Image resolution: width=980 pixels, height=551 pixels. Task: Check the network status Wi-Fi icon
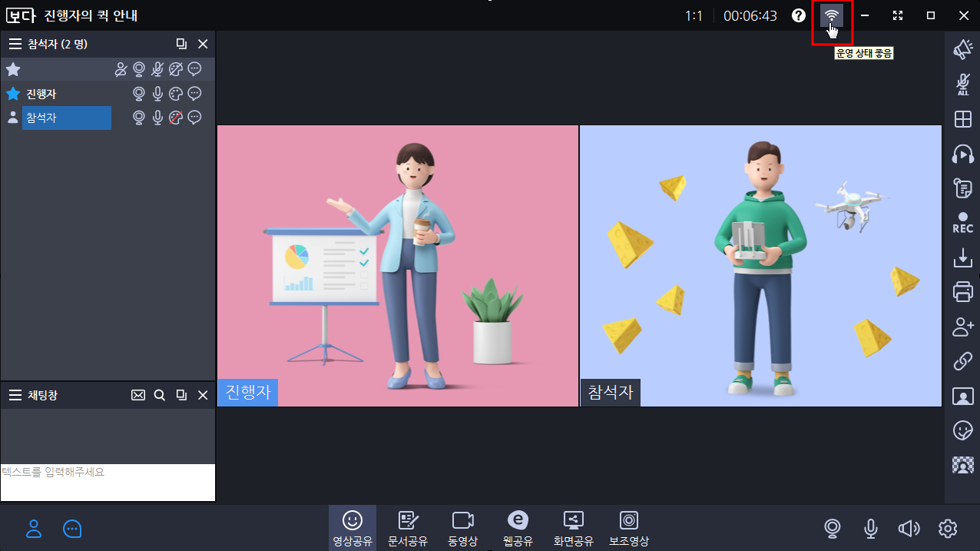pos(831,15)
